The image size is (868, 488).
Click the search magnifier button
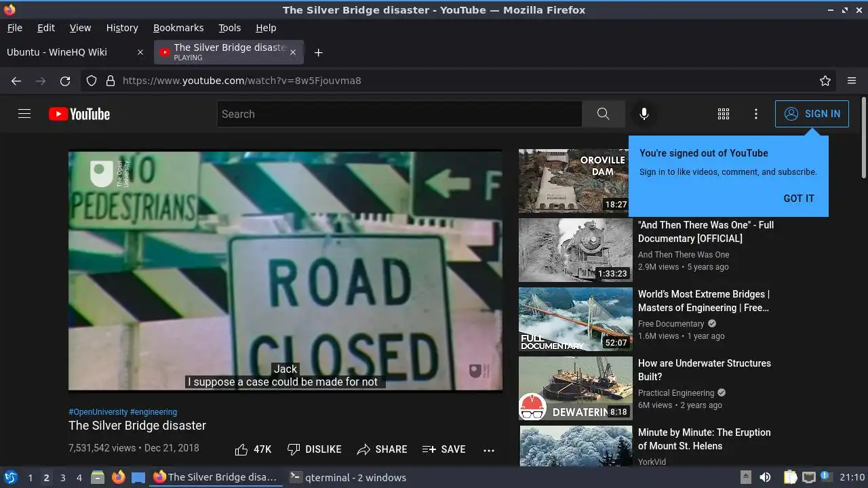click(603, 114)
